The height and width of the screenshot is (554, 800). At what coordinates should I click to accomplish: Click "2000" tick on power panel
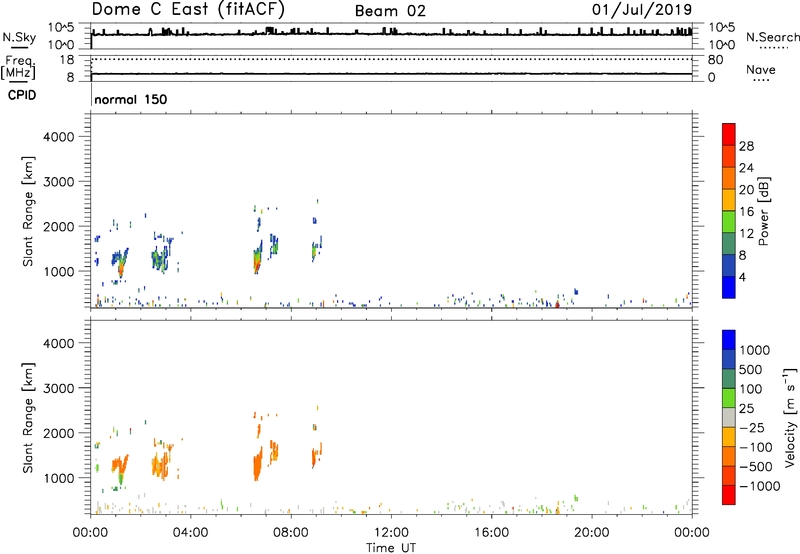point(58,226)
